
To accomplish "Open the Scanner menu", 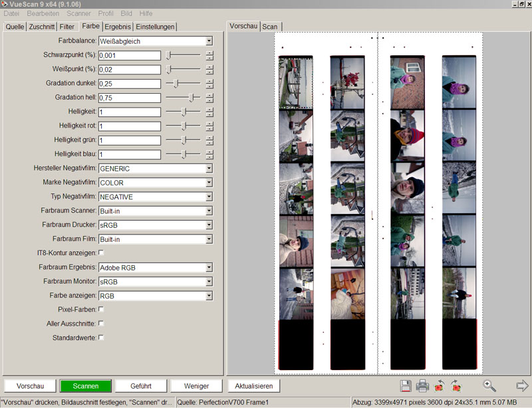I will [x=79, y=13].
